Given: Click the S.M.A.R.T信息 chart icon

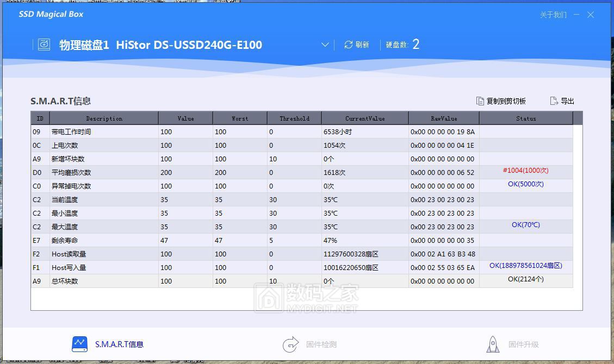Looking at the screenshot, I should [79, 344].
